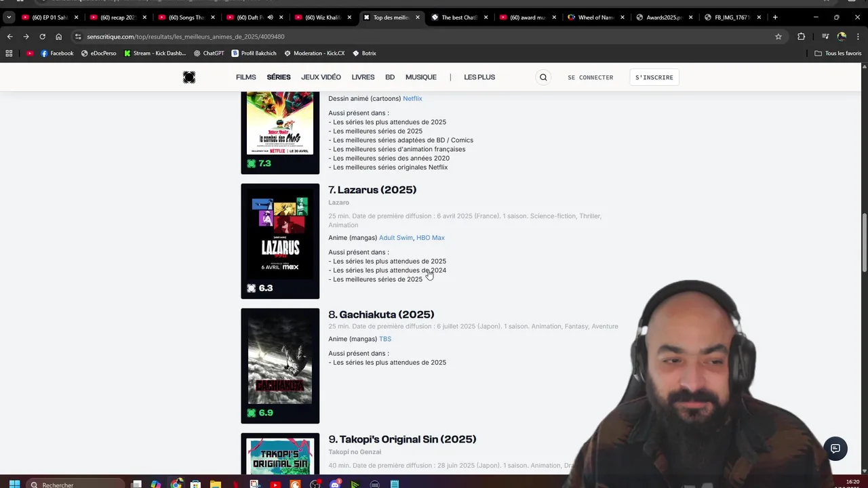Open the media controls toolbar button

point(825,37)
